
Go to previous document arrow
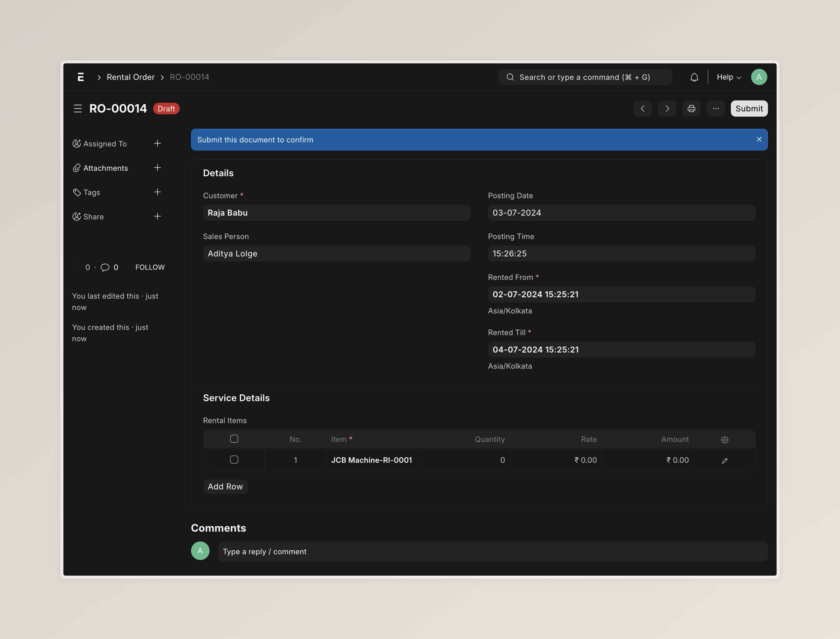(x=643, y=109)
